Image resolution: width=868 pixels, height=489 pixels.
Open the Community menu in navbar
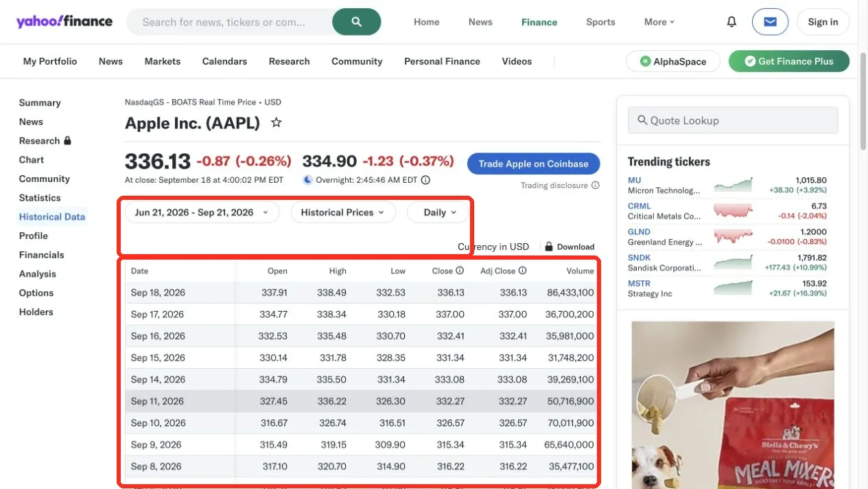coord(357,61)
